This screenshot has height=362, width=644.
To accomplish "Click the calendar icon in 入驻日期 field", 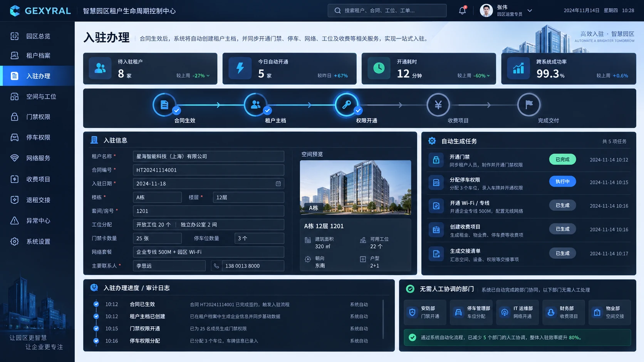I will 278,184.
